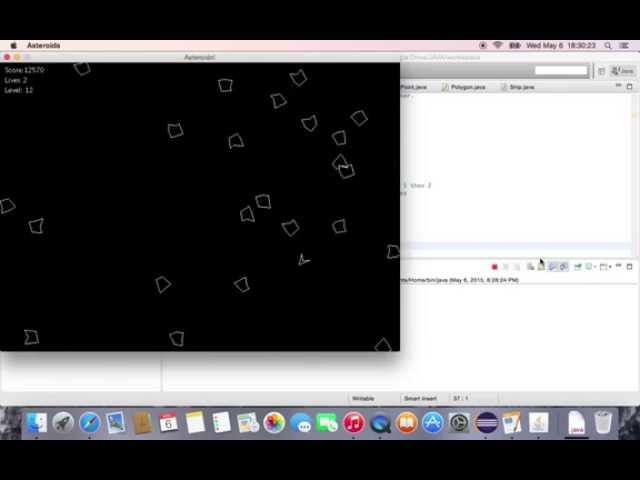Click the Pin Console icon
The image size is (640, 480).
[578, 267]
